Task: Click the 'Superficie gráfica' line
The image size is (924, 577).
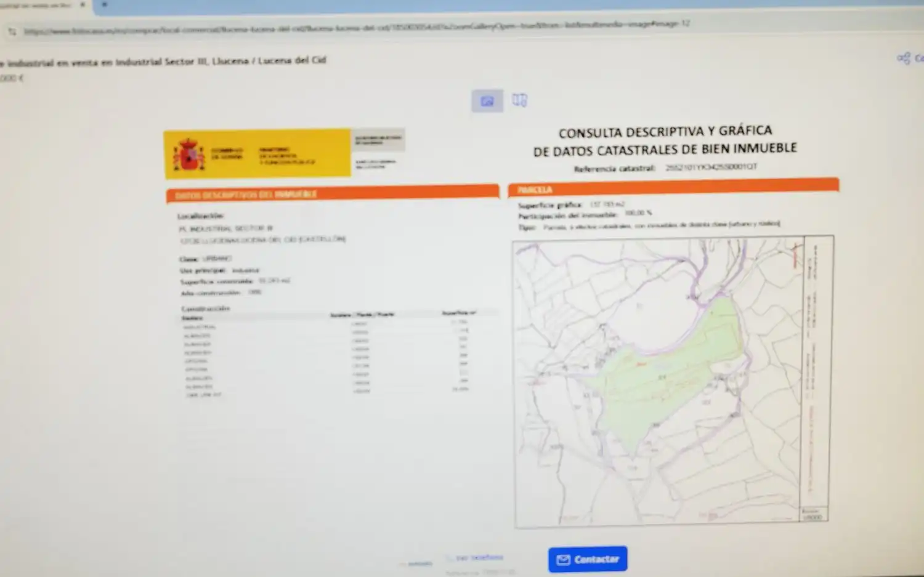Action: pyautogui.click(x=571, y=204)
